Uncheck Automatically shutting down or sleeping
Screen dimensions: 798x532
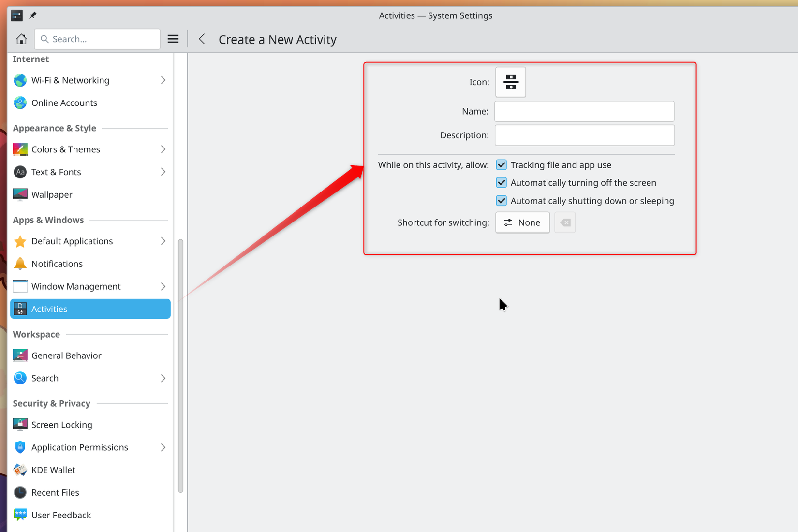click(501, 200)
